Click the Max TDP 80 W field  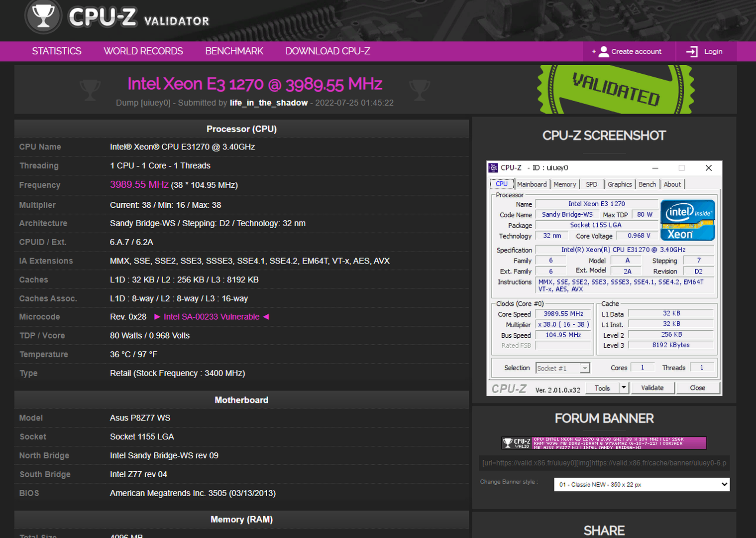click(645, 215)
